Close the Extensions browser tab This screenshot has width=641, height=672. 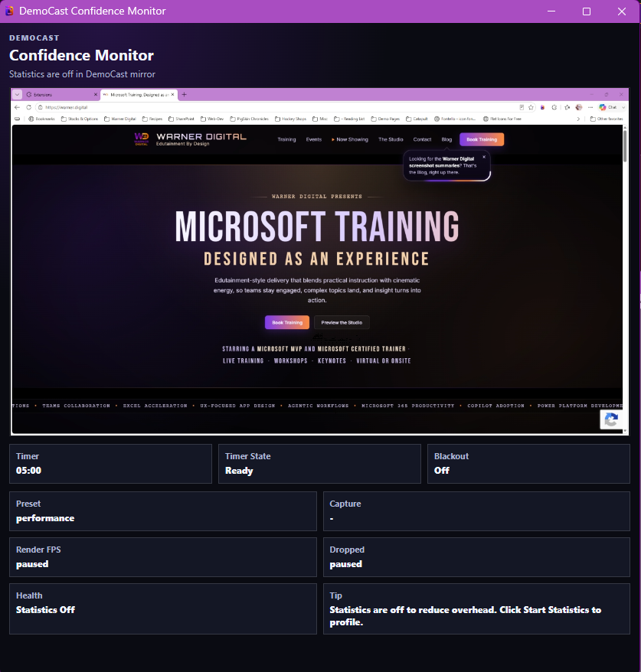[x=95, y=94]
